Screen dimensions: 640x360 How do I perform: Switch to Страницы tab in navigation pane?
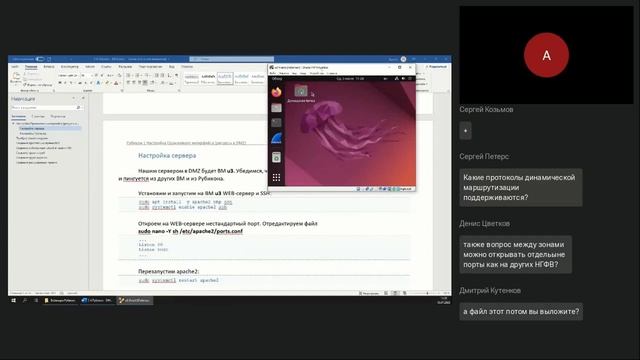[38, 116]
